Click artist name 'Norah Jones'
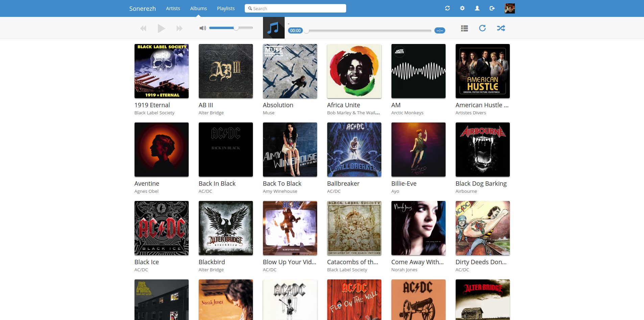644x320 pixels. coord(404,270)
